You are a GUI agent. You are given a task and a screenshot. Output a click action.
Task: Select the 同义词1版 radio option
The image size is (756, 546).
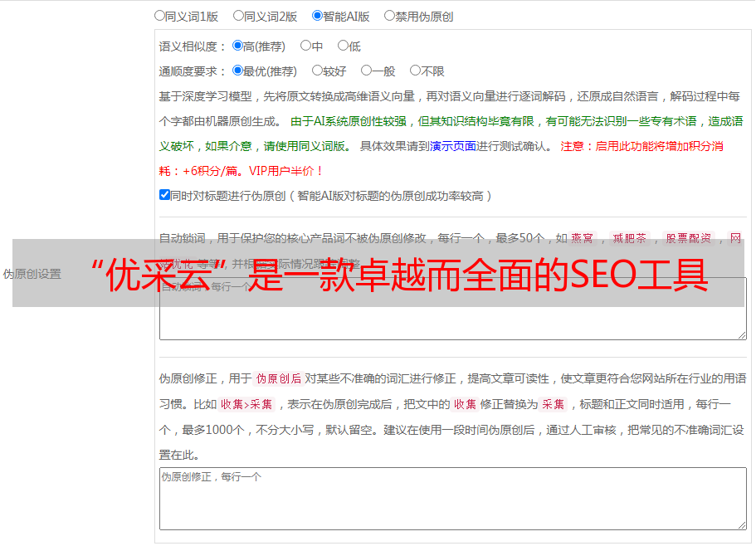[159, 16]
